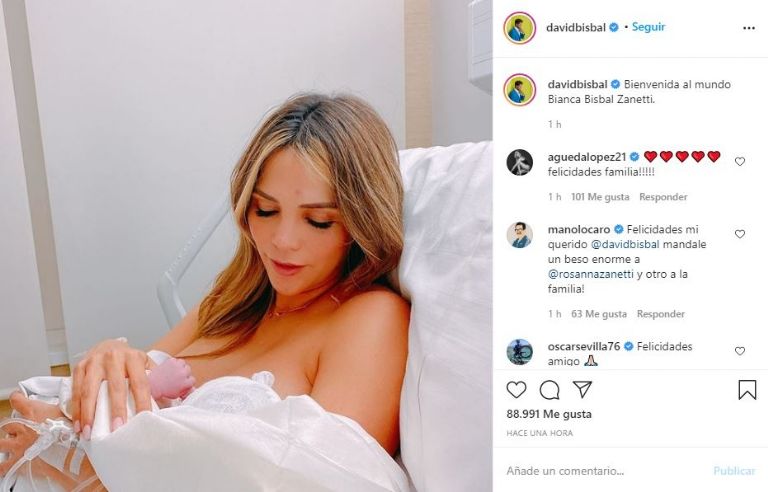
Task: Like manolocaro's comment
Action: pyautogui.click(x=740, y=234)
